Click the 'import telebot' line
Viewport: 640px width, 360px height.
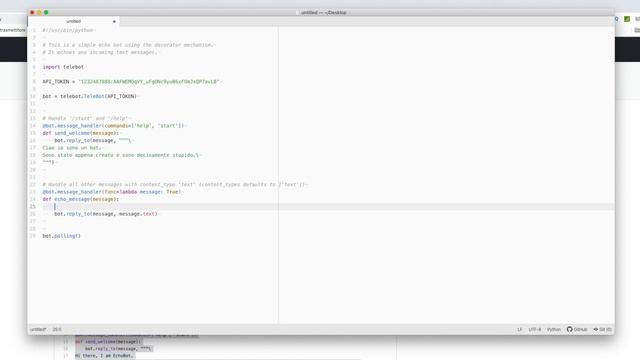click(x=63, y=67)
